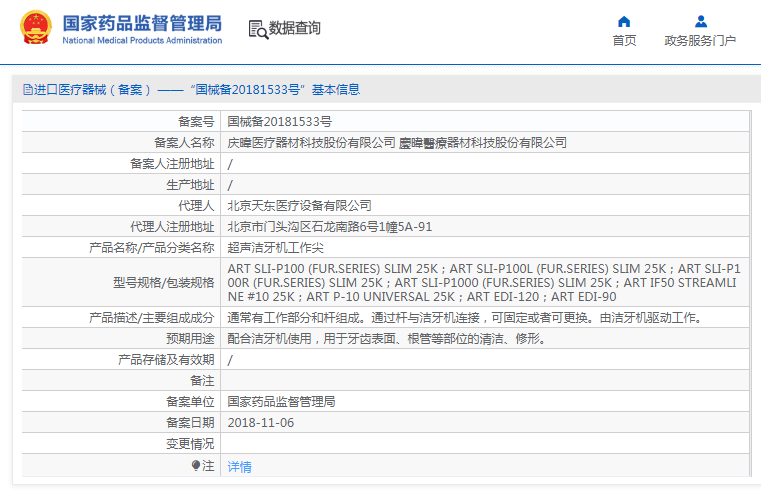Select 北京市门头沟区石龙南路6号 address value
This screenshot has height=491, width=761.
(x=330, y=227)
